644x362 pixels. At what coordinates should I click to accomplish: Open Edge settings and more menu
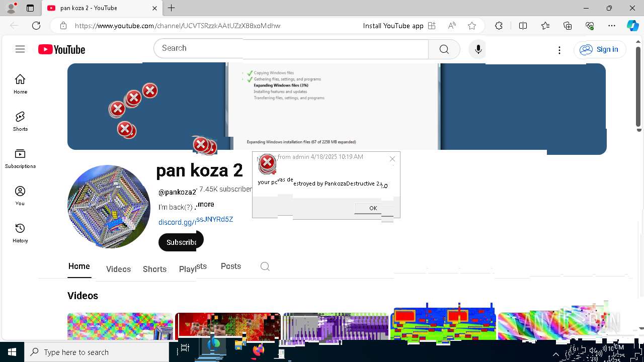612,26
